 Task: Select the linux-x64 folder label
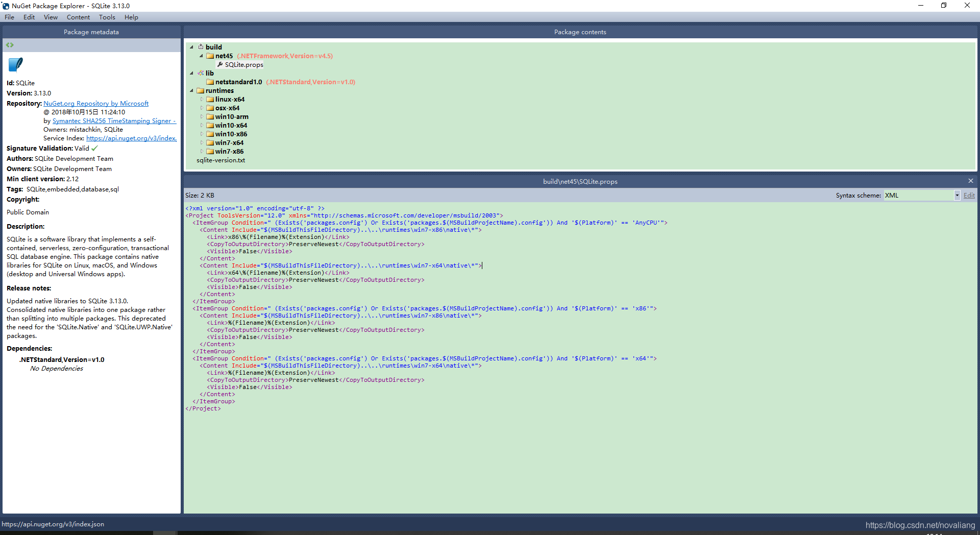230,99
